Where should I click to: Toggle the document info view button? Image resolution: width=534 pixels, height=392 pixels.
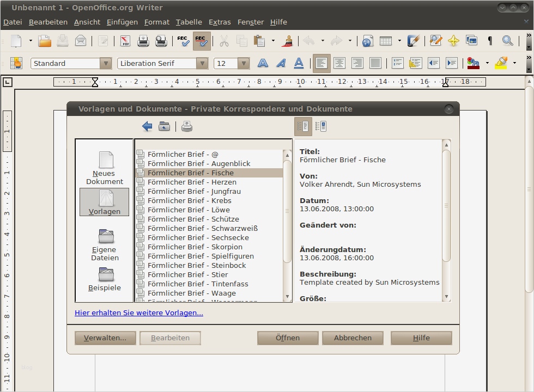point(303,126)
